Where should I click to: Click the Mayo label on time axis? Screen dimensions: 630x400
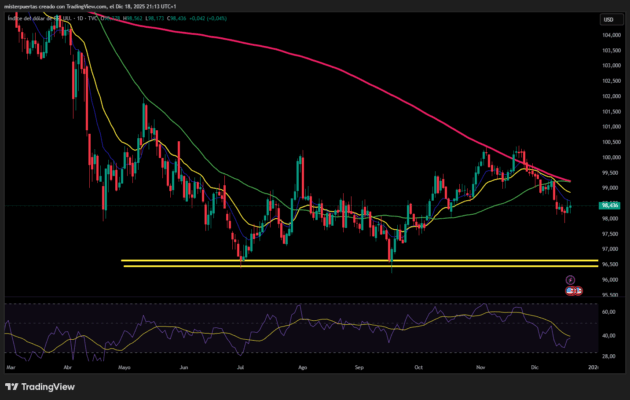click(125, 368)
